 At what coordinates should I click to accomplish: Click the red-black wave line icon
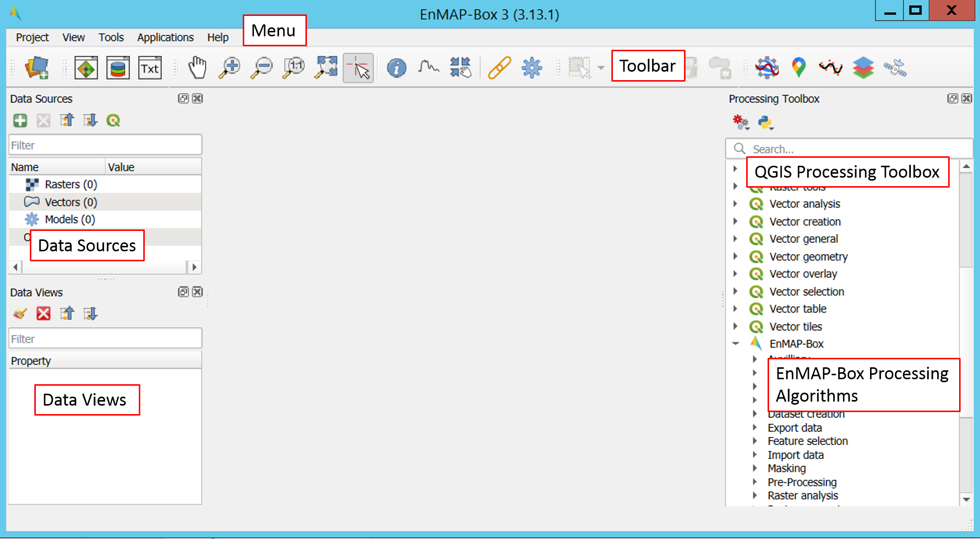pyautogui.click(x=831, y=67)
